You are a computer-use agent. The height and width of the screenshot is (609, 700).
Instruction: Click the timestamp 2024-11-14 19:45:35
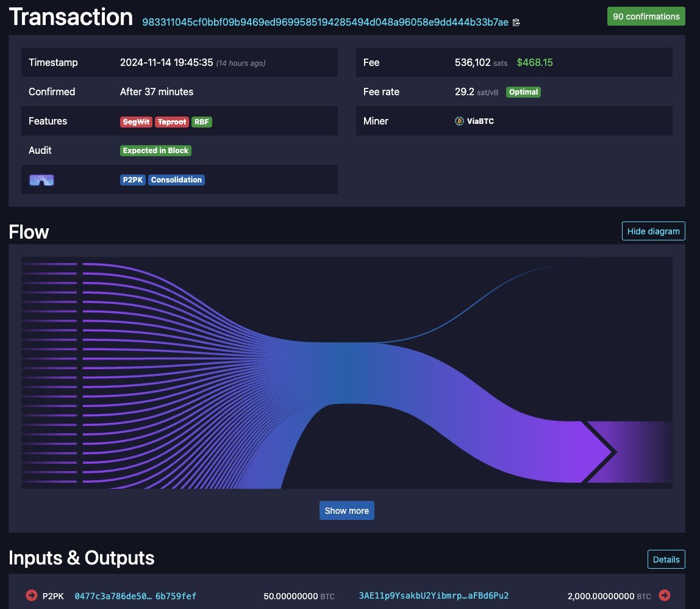(x=166, y=63)
